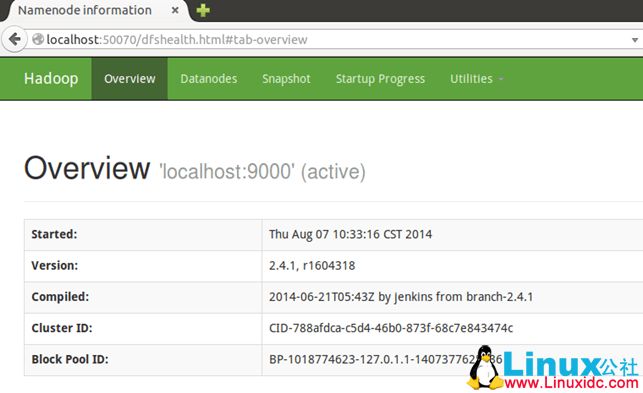This screenshot has height=393, width=643.
Task: Open the URL bar history dropdown arrow
Action: (635, 40)
